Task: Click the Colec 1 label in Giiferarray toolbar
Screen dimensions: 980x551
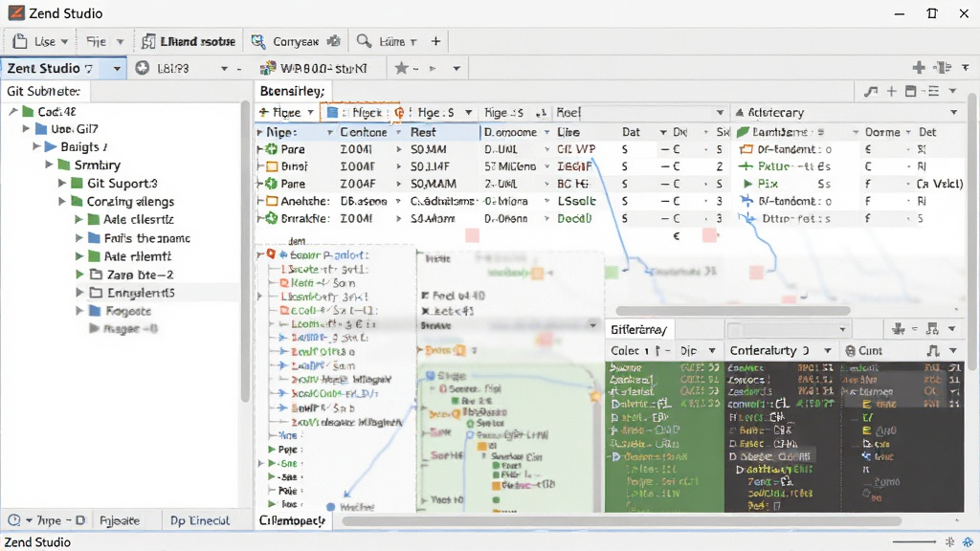Action: pos(630,350)
